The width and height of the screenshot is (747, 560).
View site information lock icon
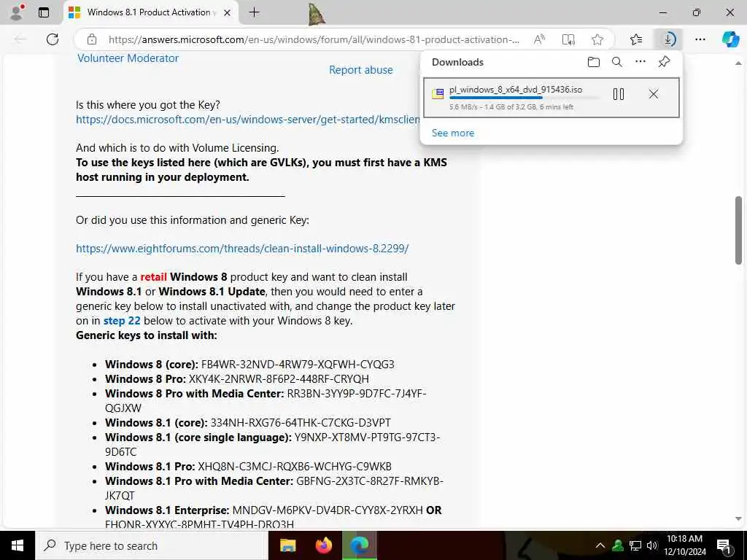[92, 39]
